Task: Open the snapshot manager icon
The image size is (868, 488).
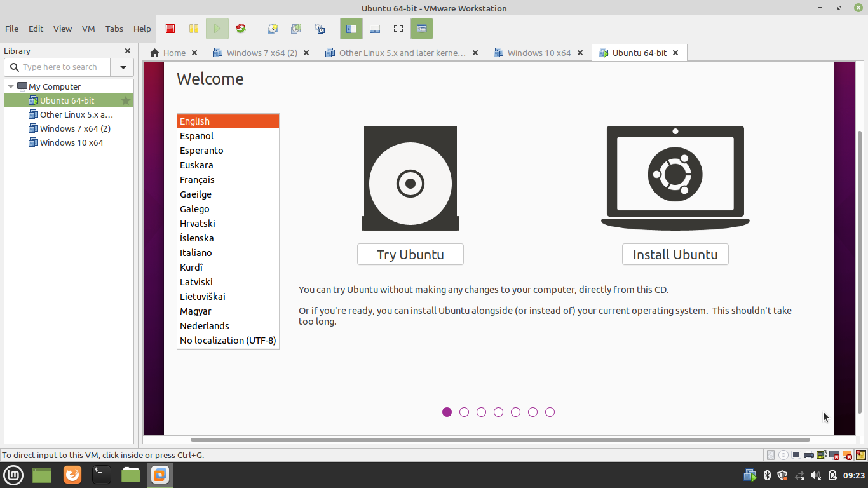Action: point(320,29)
